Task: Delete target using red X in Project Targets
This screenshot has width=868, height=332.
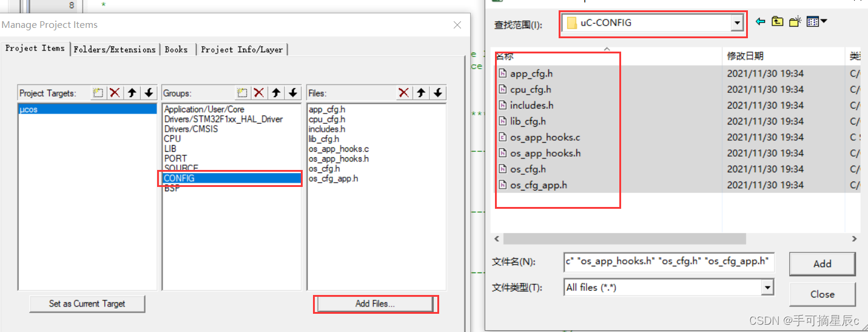Action: coord(115,93)
